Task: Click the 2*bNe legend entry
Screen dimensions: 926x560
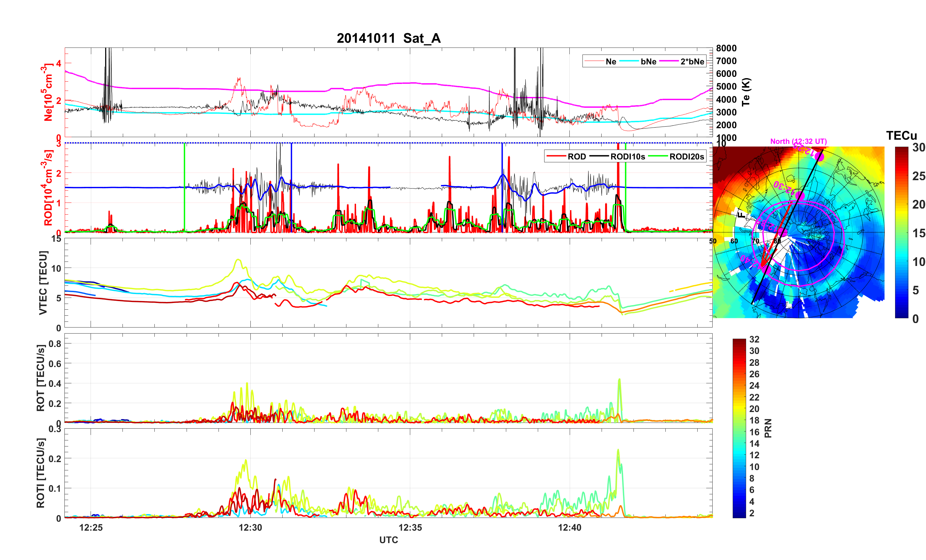Action: (x=692, y=62)
